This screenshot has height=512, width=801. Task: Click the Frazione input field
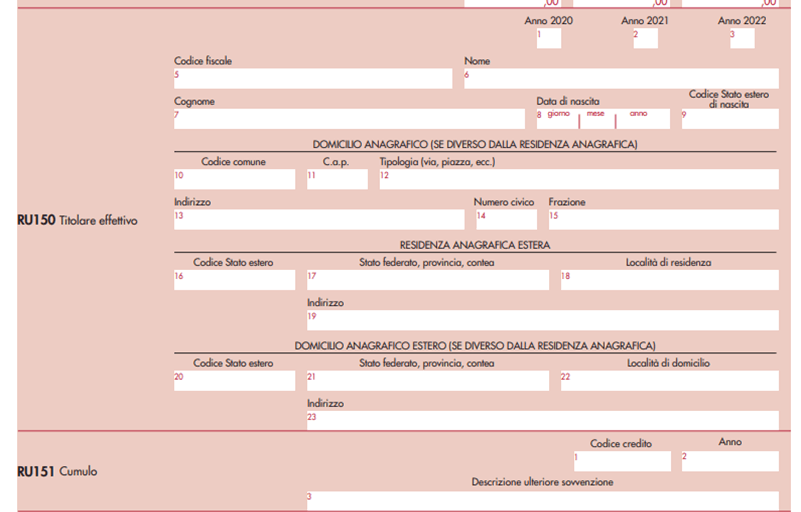pos(662,220)
